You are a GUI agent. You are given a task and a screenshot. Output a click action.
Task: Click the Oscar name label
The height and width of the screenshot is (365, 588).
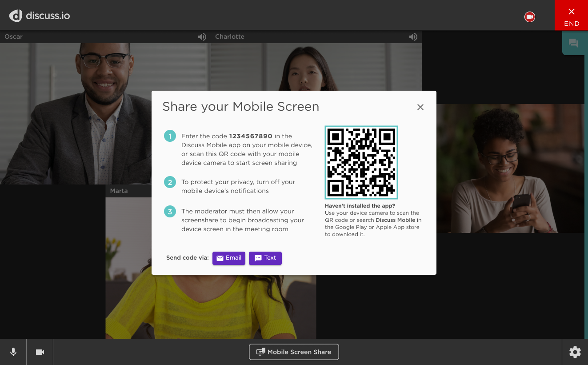[x=13, y=36]
